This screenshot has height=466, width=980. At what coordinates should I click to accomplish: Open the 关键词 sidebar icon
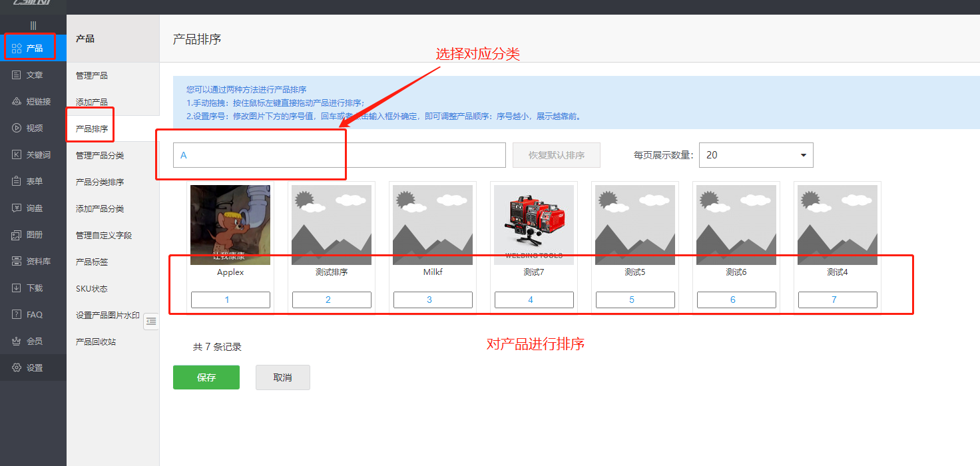[17, 154]
